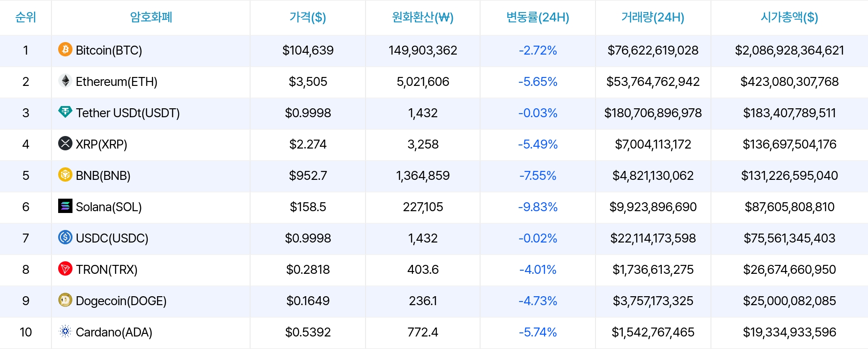Screen dimensions: 868x349
Task: Click the Dogecoin logo icon
Action: click(65, 300)
